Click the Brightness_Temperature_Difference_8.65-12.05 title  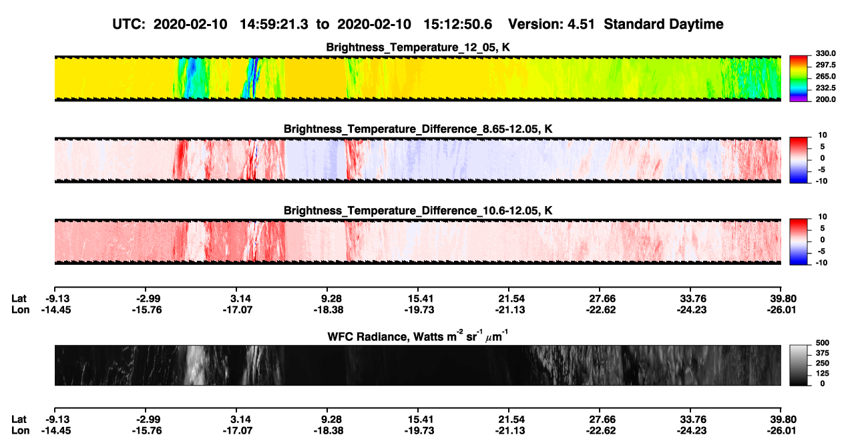(x=419, y=129)
